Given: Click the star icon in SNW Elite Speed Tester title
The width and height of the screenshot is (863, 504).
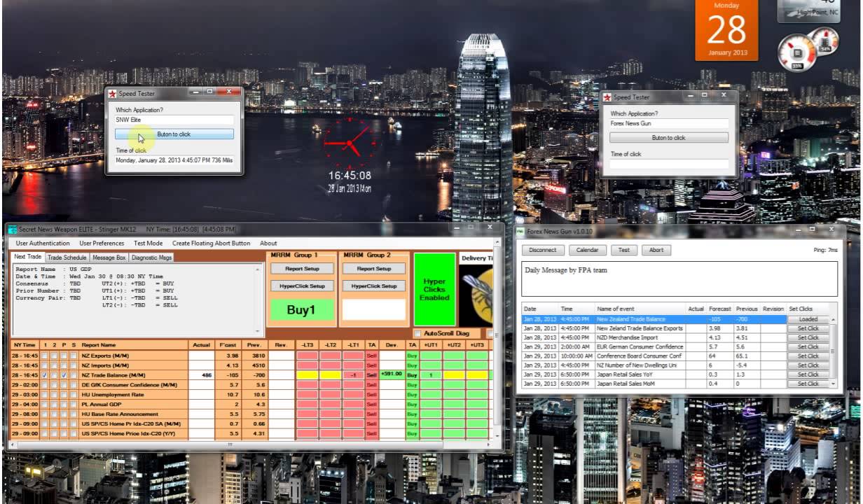Looking at the screenshot, I should pyautogui.click(x=111, y=93).
